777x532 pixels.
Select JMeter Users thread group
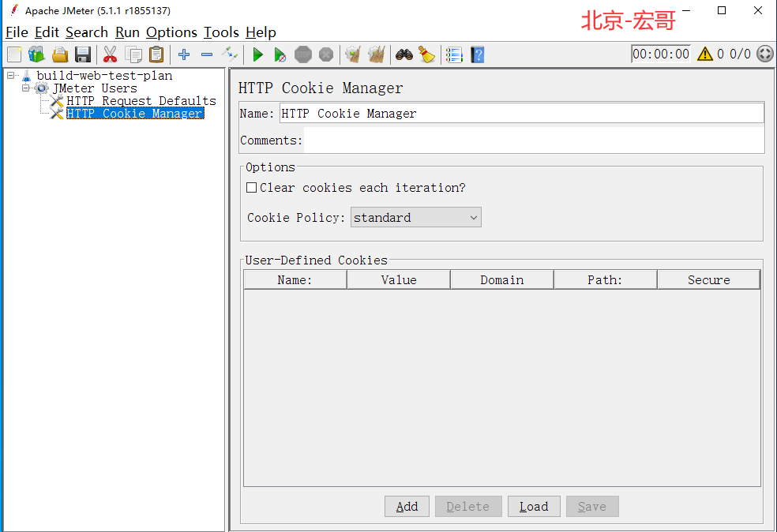pyautogui.click(x=95, y=88)
